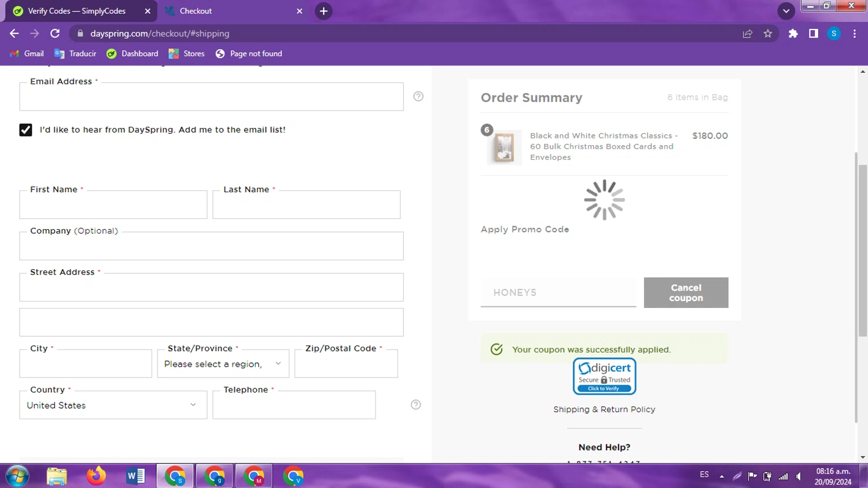Click the $180.00 price text

(x=710, y=135)
